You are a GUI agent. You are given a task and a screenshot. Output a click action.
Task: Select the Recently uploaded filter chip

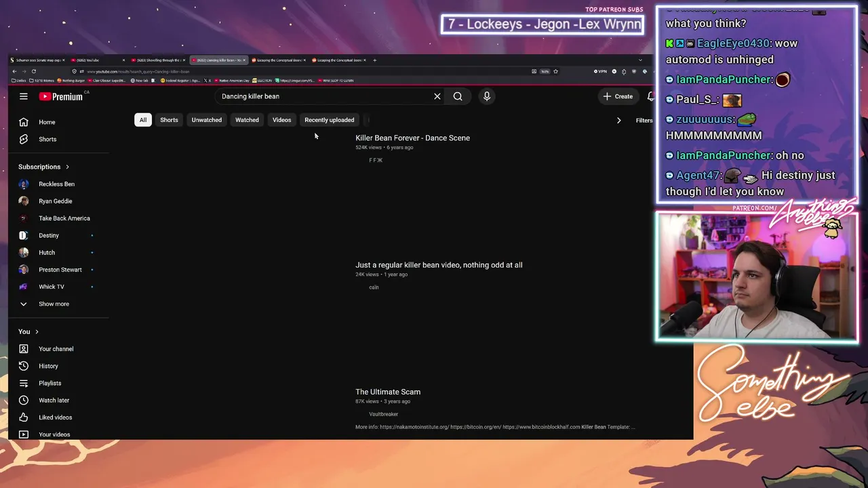pyautogui.click(x=330, y=120)
